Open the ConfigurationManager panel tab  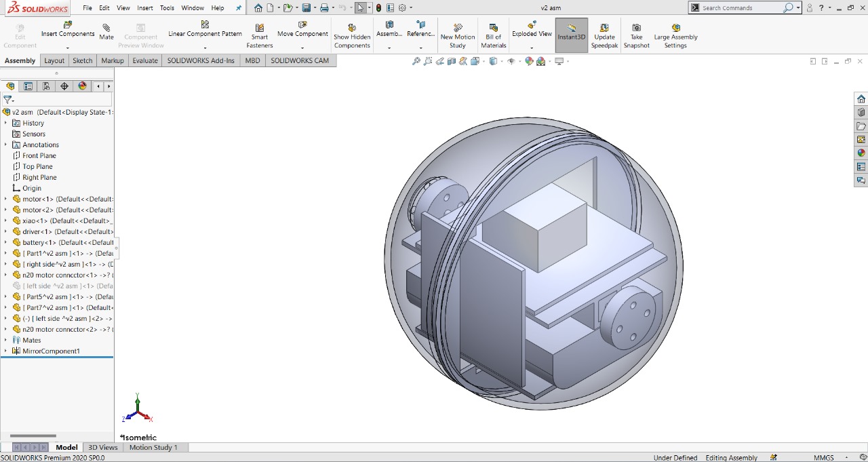(46, 86)
